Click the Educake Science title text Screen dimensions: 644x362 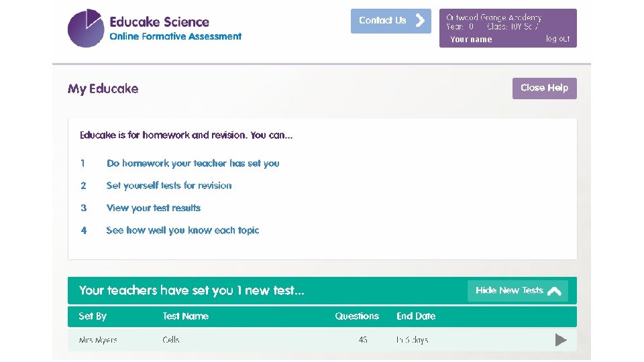160,21
